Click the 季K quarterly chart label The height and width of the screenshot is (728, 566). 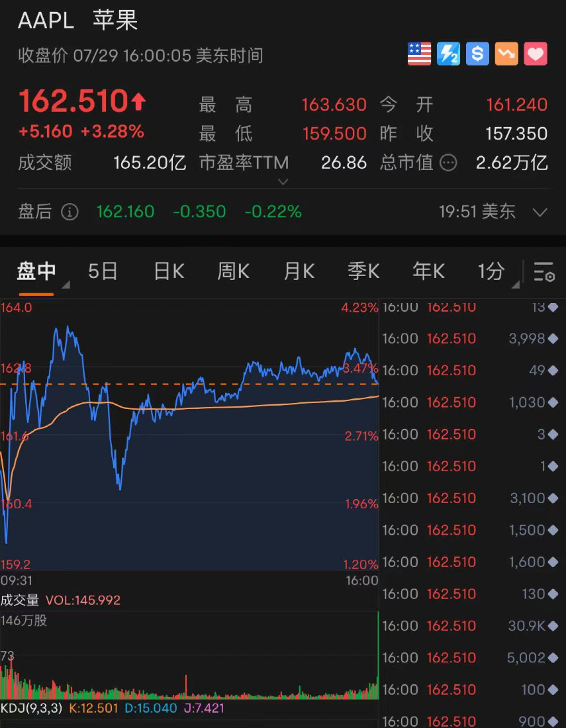click(x=363, y=271)
